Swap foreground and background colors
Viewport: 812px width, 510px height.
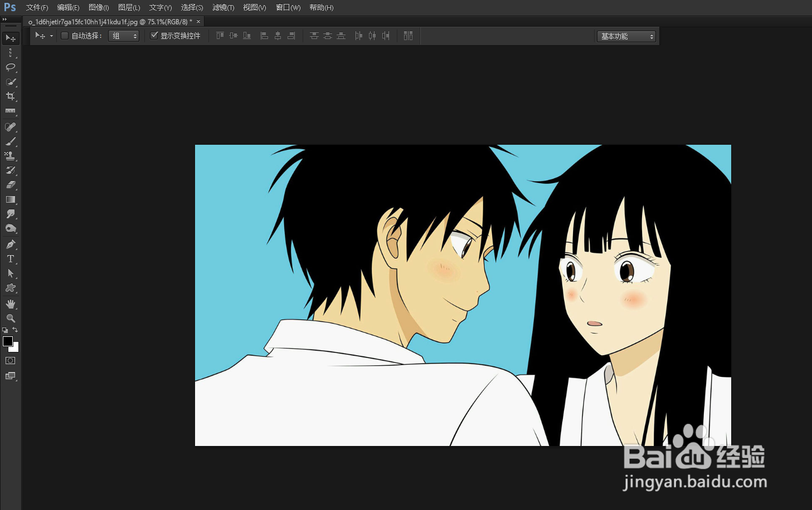15,330
